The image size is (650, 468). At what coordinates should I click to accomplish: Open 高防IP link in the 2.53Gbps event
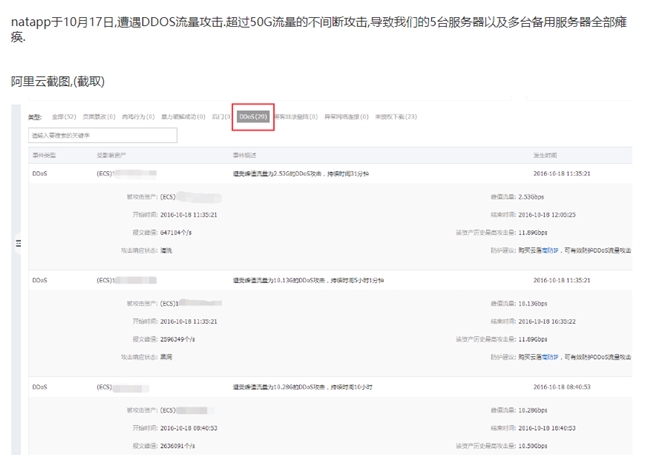(550, 250)
